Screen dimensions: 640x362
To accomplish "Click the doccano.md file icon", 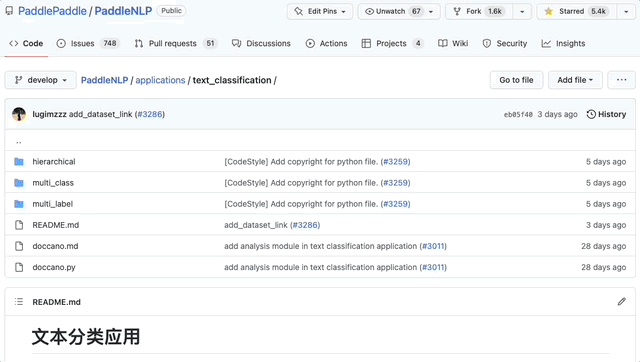I will point(19,246).
